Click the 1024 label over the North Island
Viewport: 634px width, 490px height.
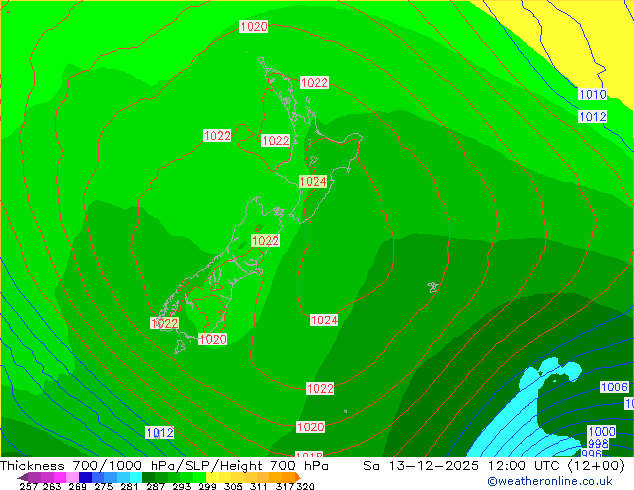click(x=313, y=182)
